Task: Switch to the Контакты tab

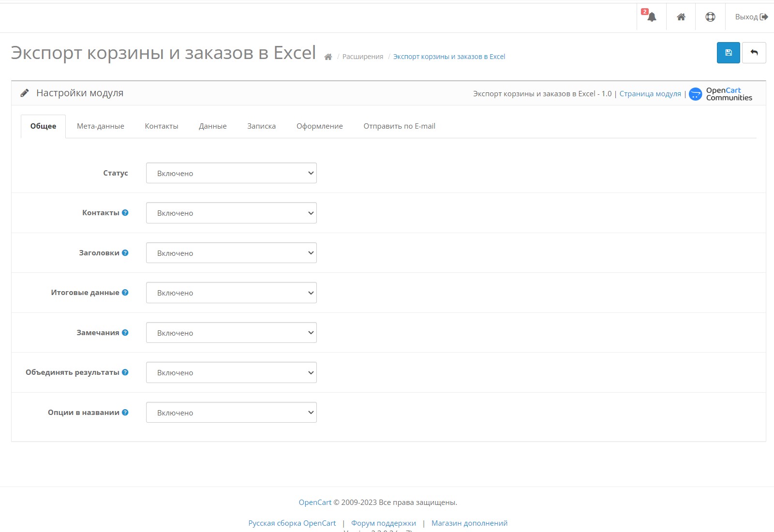Action: coord(162,126)
